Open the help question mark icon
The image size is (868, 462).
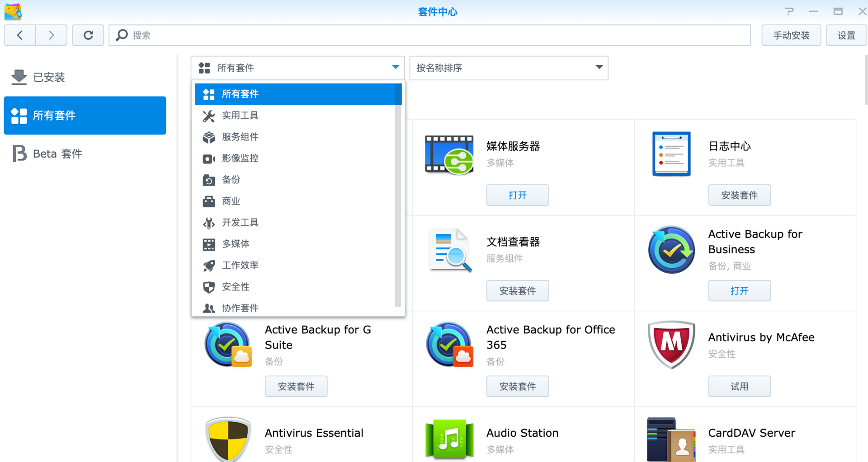coord(789,12)
